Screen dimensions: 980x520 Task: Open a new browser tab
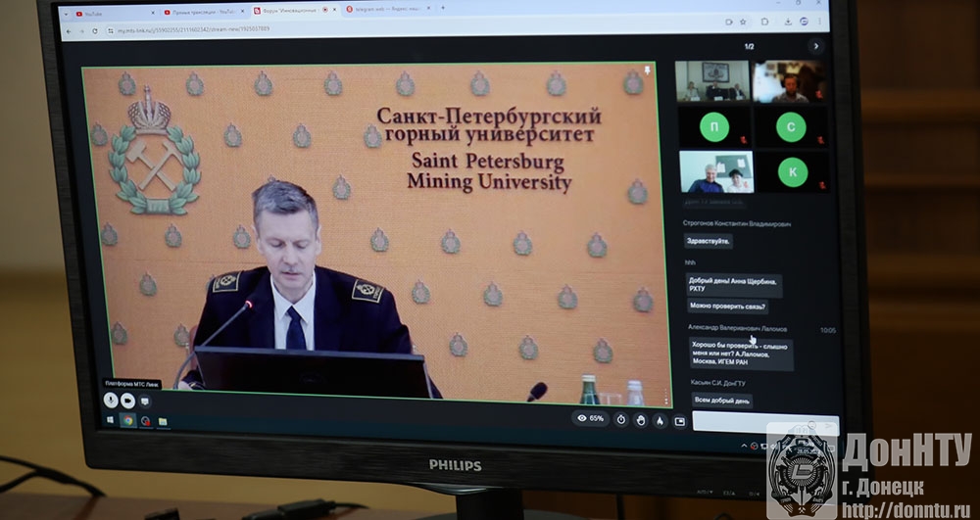pyautogui.click(x=443, y=8)
